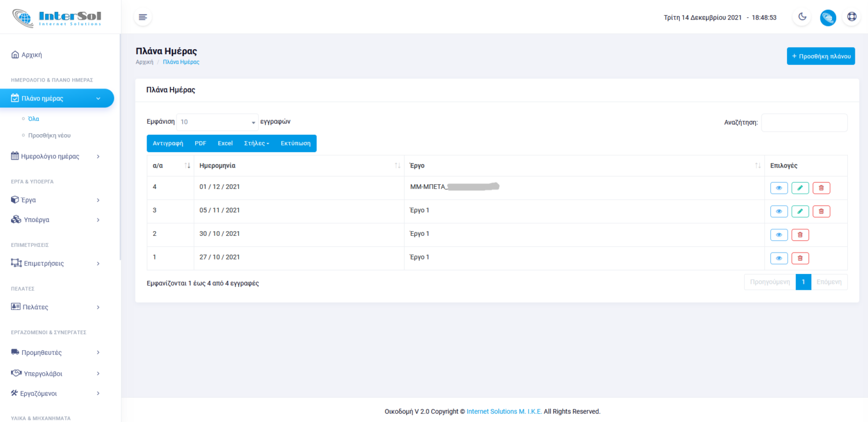Screen dimensions: 868x422
Task: View the plan dated 27/10/2021
Action: 779,258
